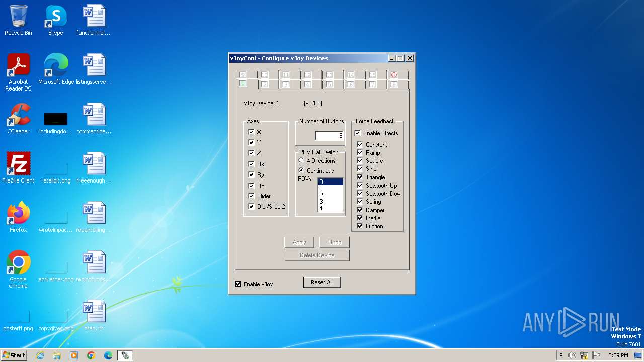The width and height of the screenshot is (644, 362).
Task: Toggle the Ry axis checkbox
Action: pyautogui.click(x=251, y=174)
